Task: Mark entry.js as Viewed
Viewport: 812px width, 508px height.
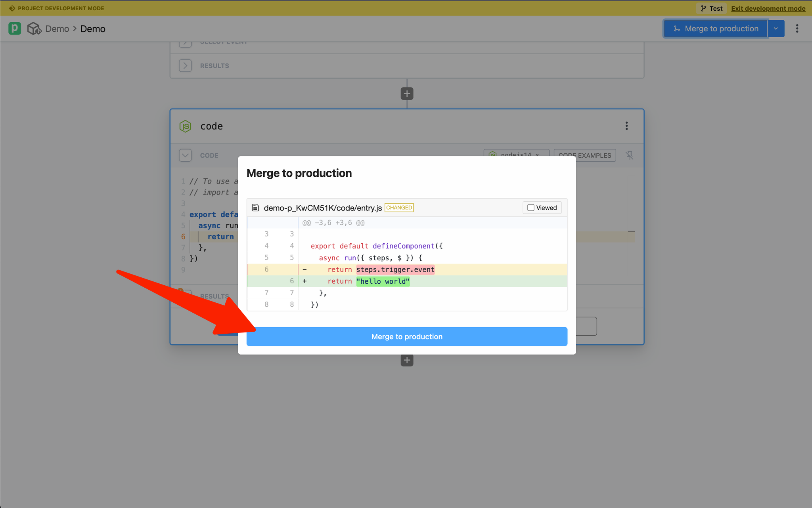Action: click(x=531, y=208)
